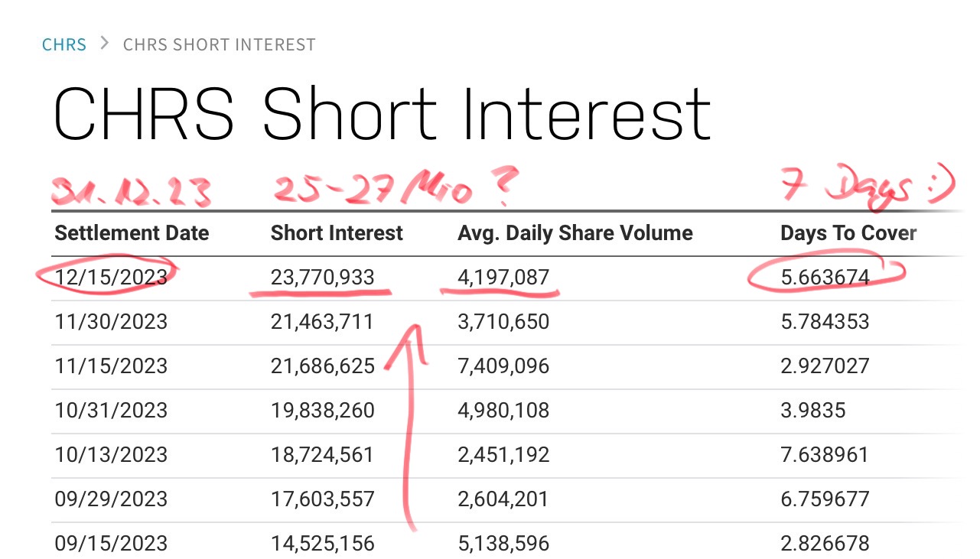Click the breadcrumb chevron separator arrow

(x=105, y=44)
